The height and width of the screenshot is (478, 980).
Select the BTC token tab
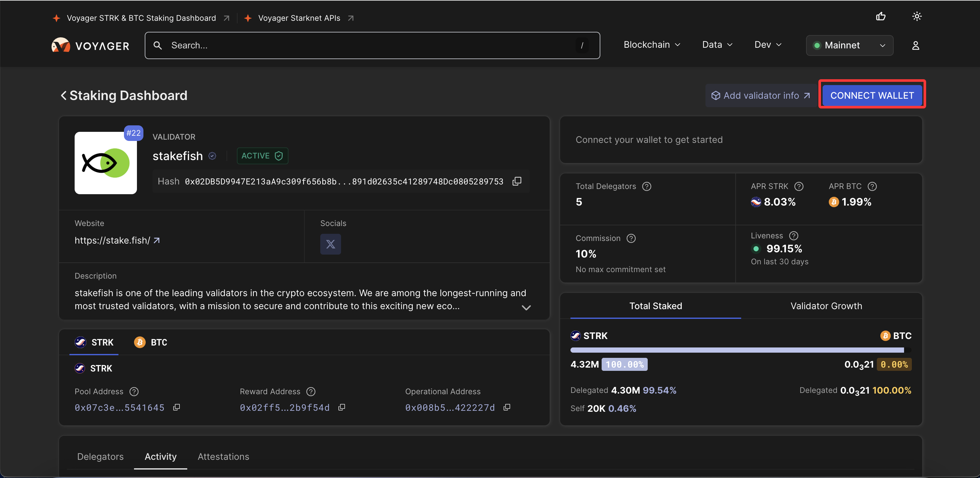[151, 342]
